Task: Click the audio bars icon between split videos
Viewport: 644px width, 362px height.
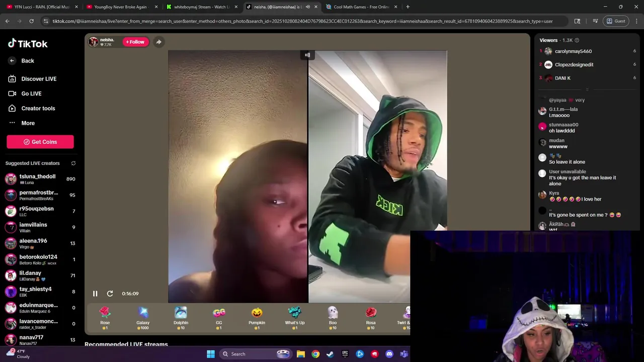Action: click(x=307, y=55)
